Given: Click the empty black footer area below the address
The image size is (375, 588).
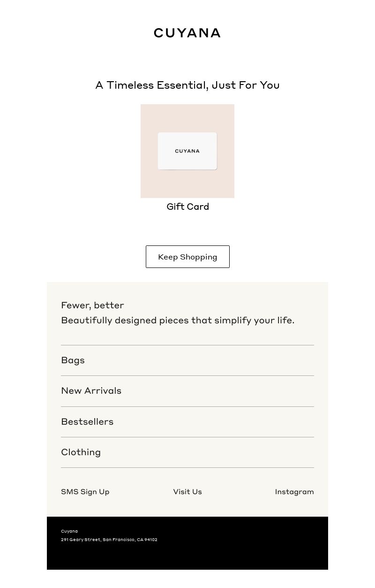Looking at the screenshot, I should 187,557.
